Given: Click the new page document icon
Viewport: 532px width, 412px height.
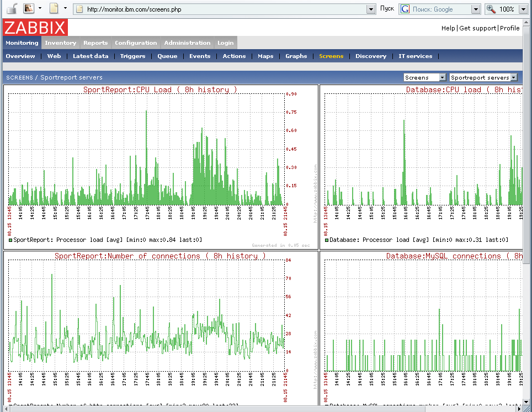Looking at the screenshot, I should pos(54,9).
